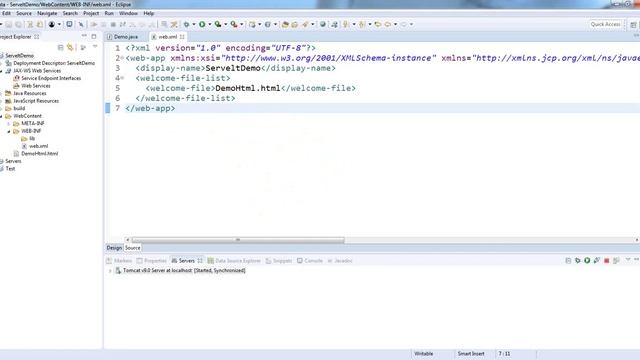Open the Window menu
Image resolution: width=640 pixels, height=360 pixels.
click(x=129, y=13)
